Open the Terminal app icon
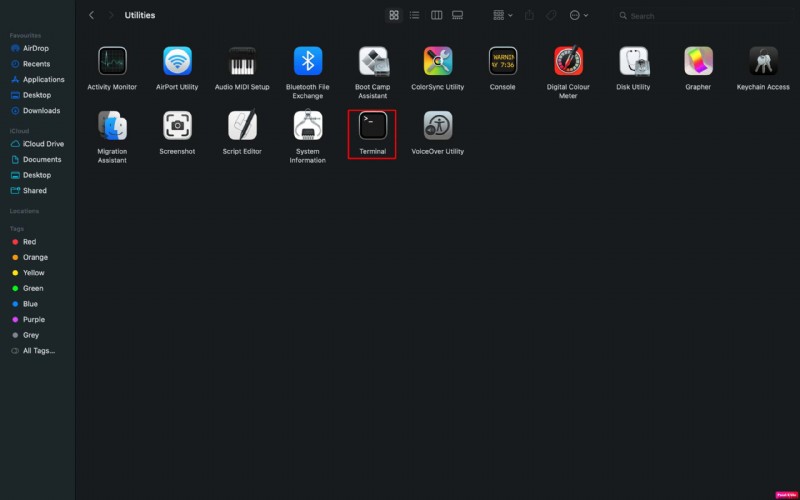This screenshot has width=800, height=500. pos(373,125)
